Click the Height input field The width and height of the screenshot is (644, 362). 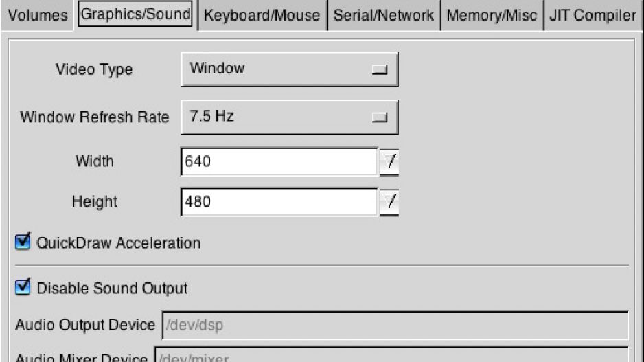(279, 202)
